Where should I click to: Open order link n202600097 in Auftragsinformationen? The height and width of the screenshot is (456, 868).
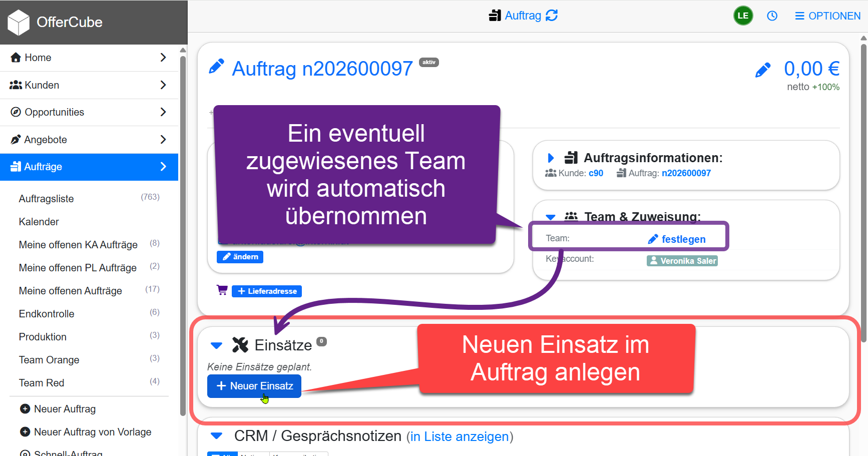686,173
